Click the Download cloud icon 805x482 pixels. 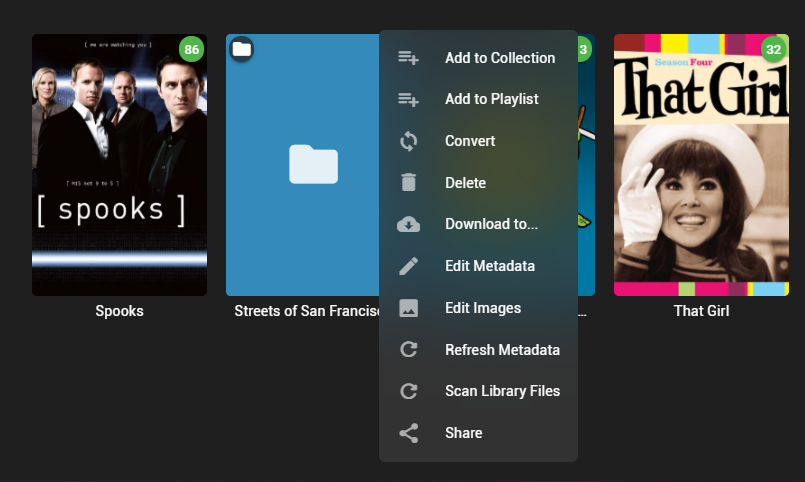tap(409, 224)
